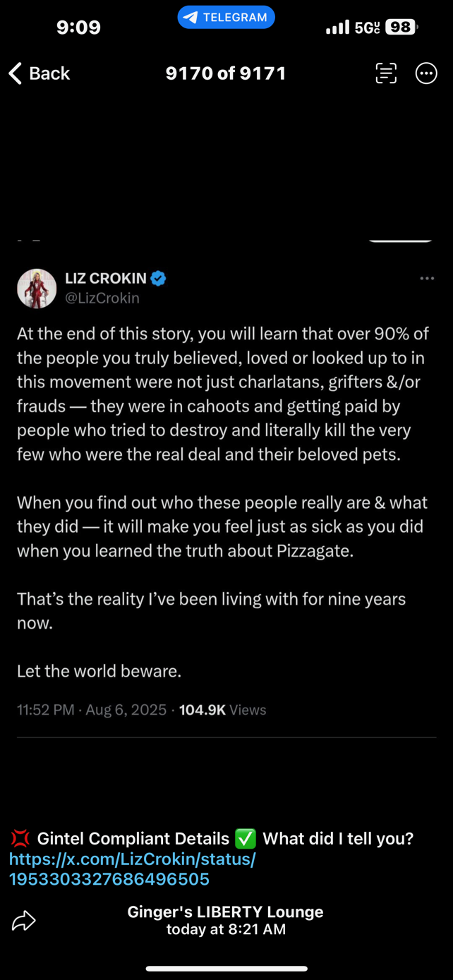Tap the Back chevron arrow
This screenshot has width=453, height=980.
[x=16, y=73]
